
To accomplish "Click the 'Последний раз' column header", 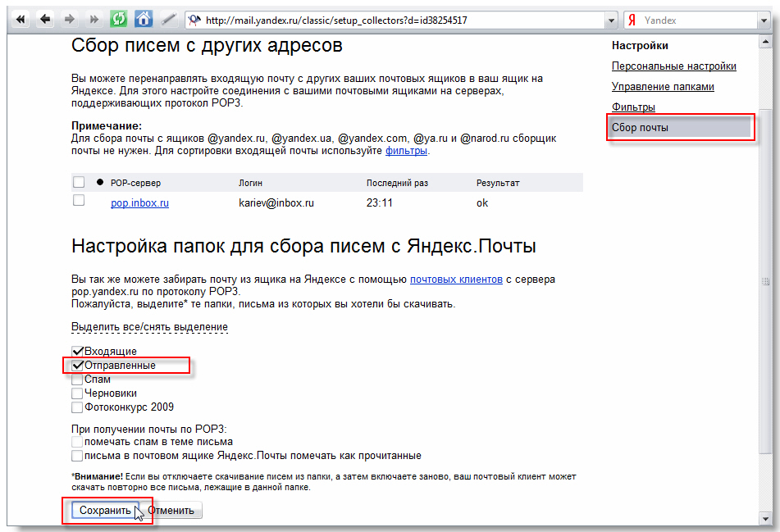I will click(398, 183).
